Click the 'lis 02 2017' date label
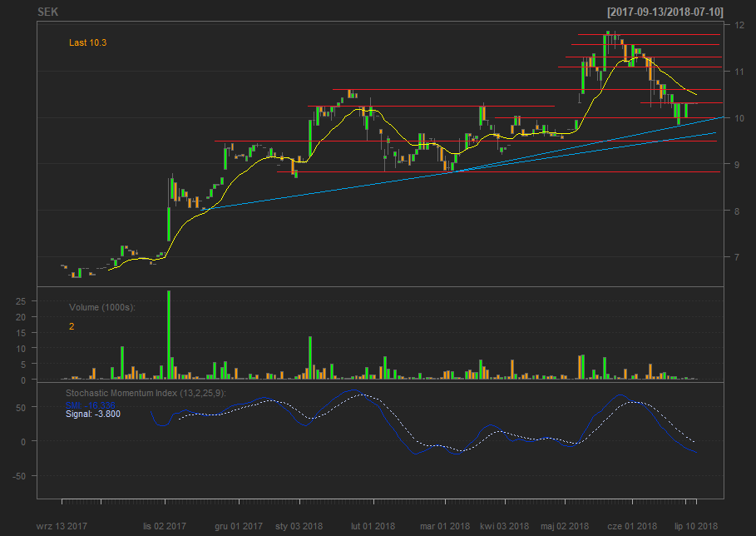 (x=165, y=526)
